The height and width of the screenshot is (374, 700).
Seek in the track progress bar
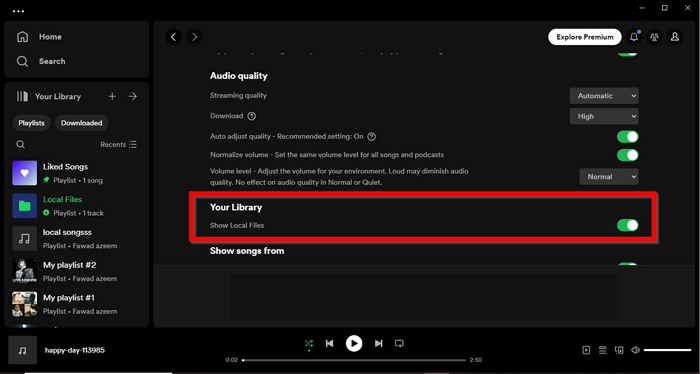coord(354,360)
